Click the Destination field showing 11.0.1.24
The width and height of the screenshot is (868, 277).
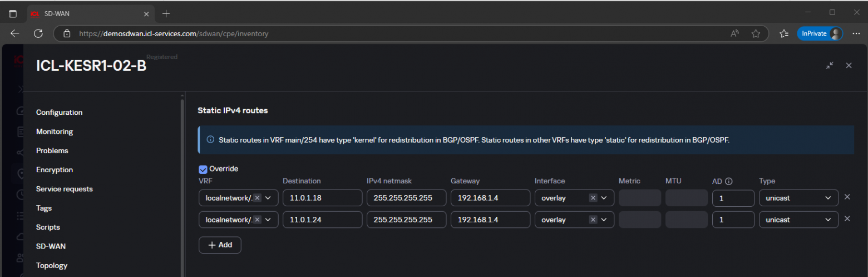pos(322,220)
